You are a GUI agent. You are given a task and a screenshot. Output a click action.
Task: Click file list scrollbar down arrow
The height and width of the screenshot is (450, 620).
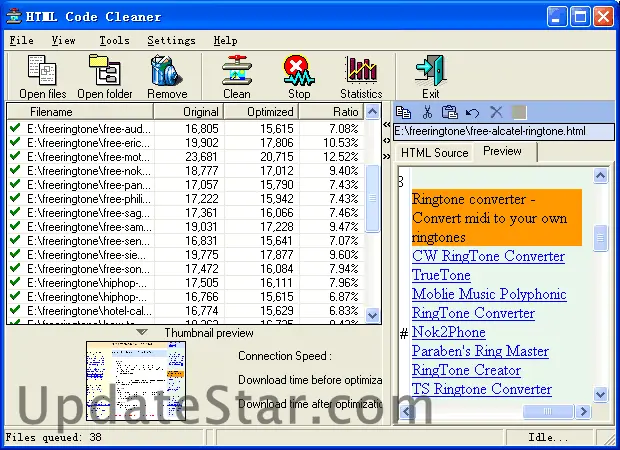pyautogui.click(x=372, y=316)
